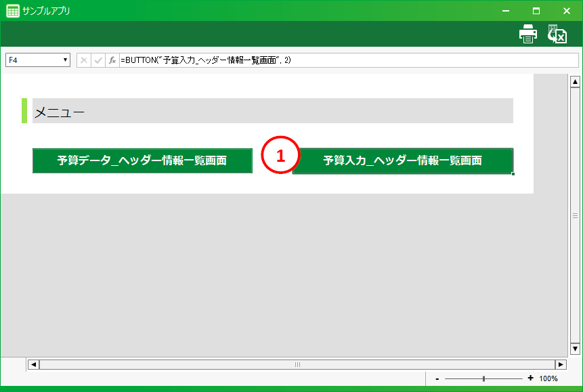Zoom out with the minus icon
Screen dimensions: 583x392
(437, 378)
